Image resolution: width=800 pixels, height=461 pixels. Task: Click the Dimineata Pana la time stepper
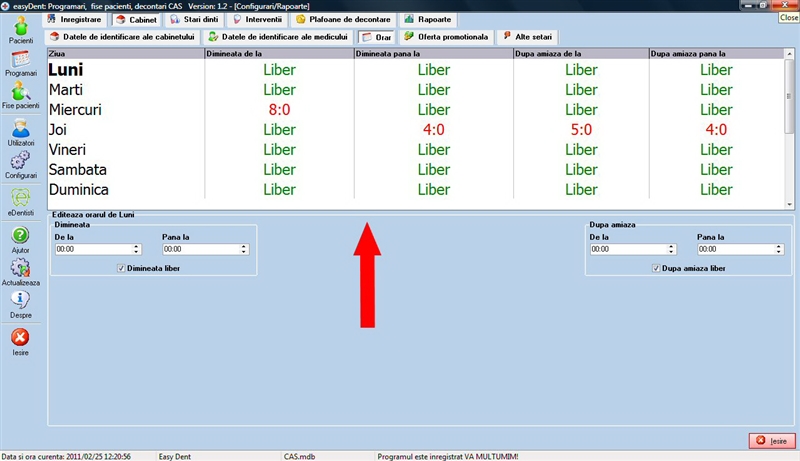coord(243,249)
